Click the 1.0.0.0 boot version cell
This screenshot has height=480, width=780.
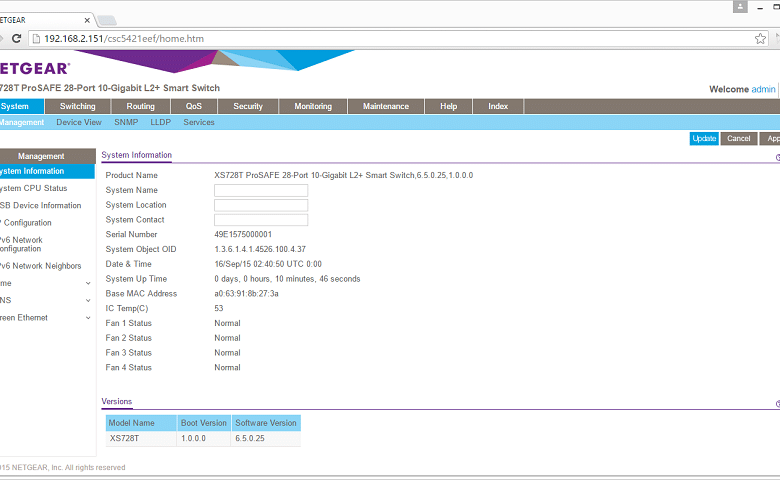coord(204,438)
